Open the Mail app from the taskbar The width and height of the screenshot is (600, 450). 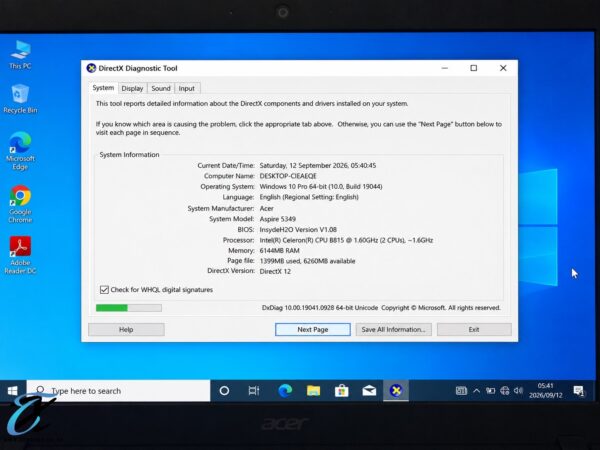pyautogui.click(x=369, y=391)
